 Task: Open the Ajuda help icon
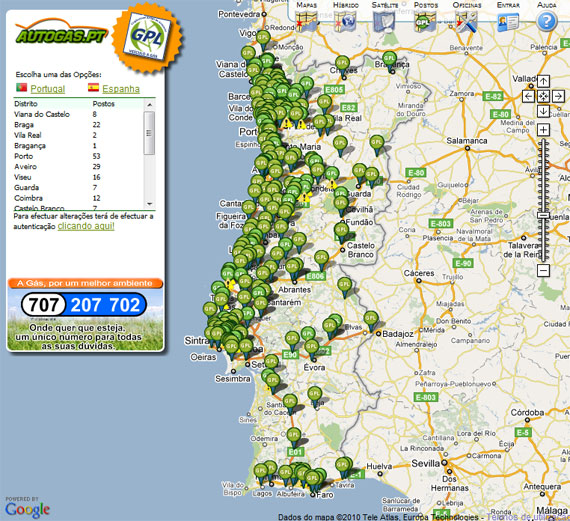(547, 21)
